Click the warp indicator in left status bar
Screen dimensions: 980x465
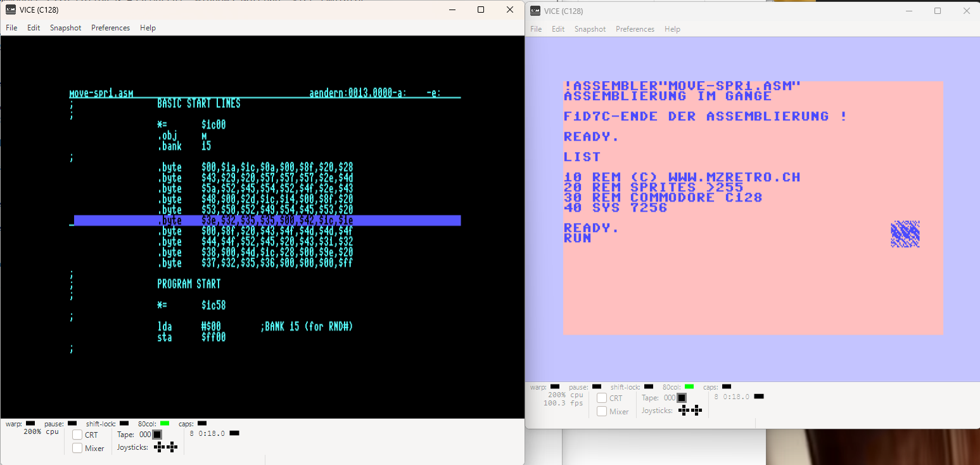point(30,423)
